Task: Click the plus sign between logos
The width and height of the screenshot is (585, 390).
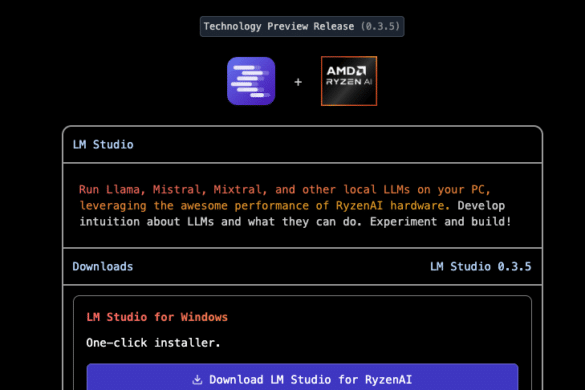Action: (x=298, y=82)
